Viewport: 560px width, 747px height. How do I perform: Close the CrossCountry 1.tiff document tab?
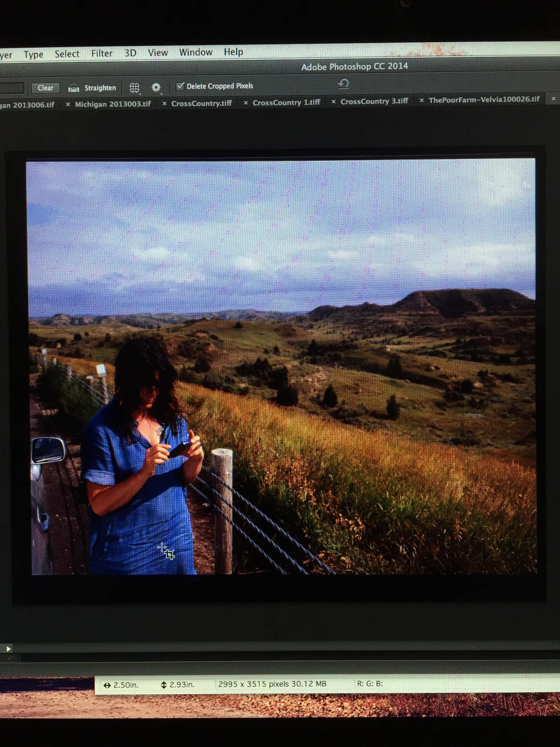[246, 102]
